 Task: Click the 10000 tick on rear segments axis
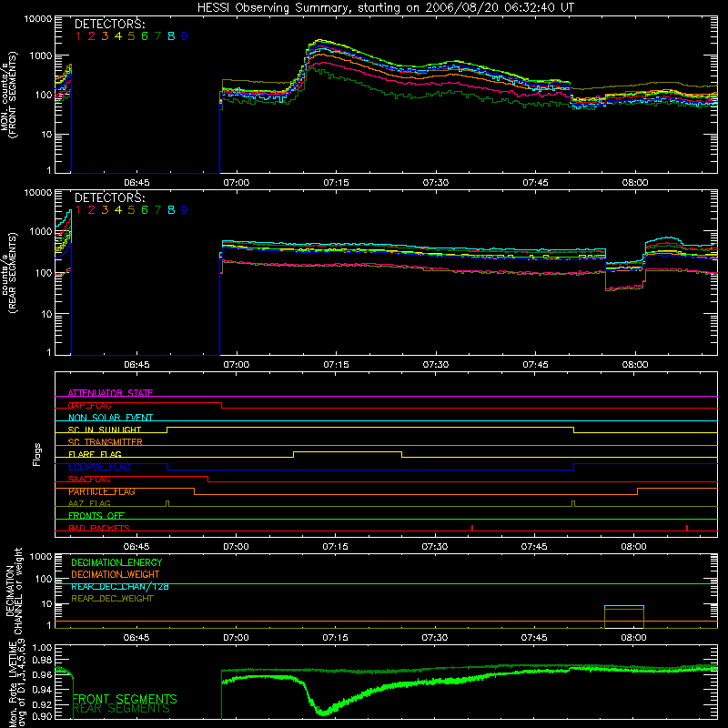(x=38, y=193)
